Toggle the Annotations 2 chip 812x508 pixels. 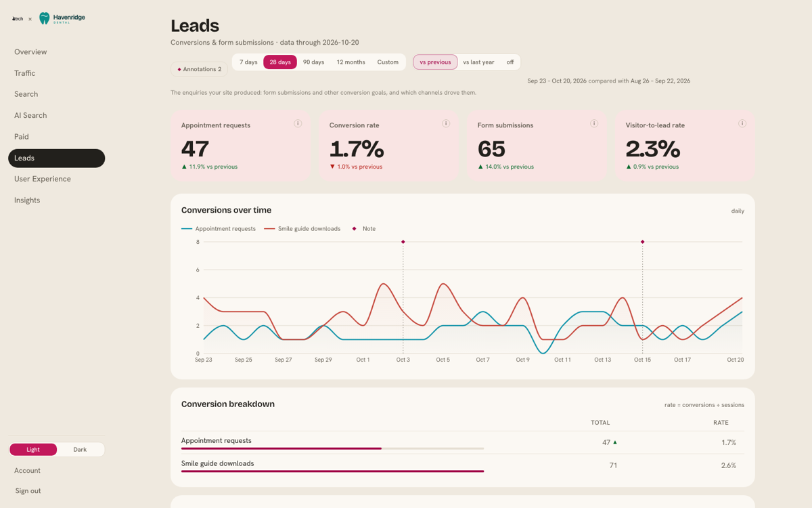pos(199,69)
